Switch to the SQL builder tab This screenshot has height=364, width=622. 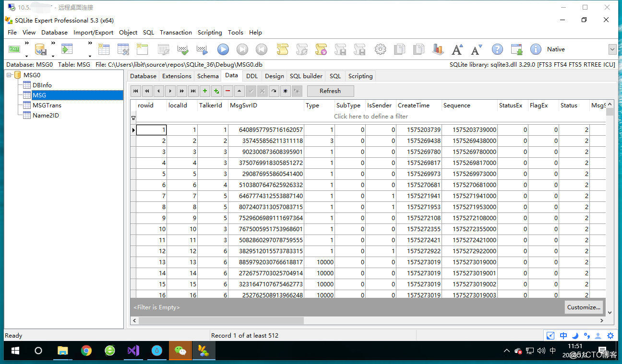(x=306, y=76)
